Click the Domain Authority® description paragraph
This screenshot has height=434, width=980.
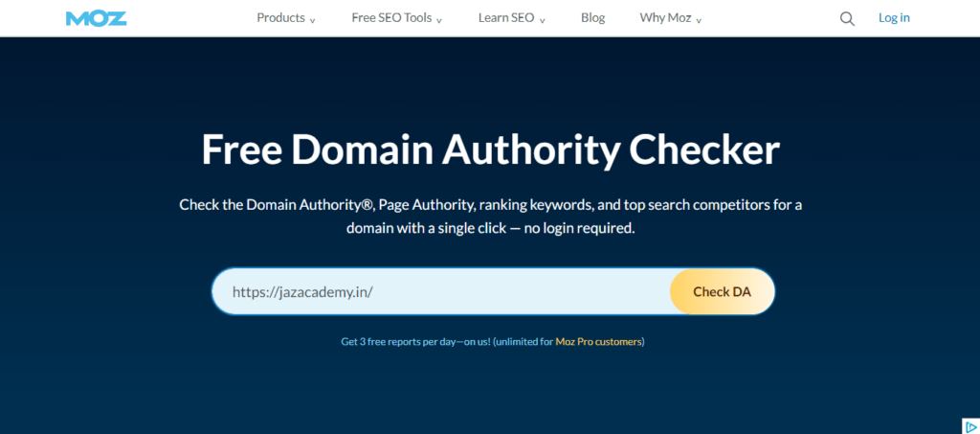[490, 205]
